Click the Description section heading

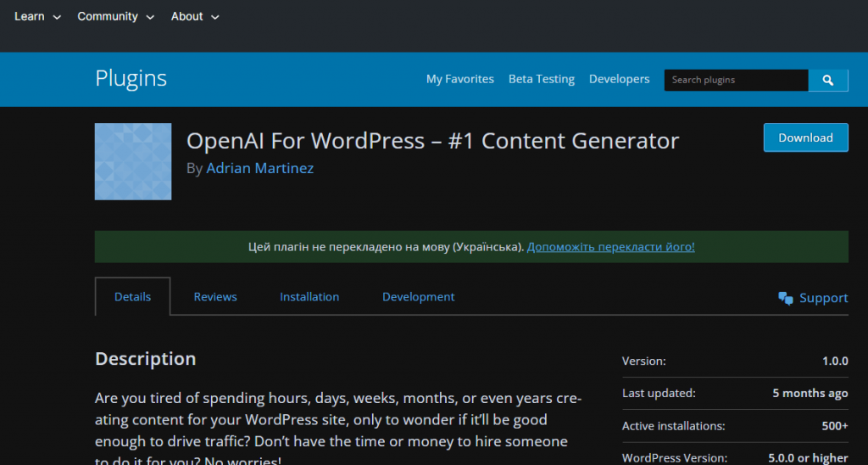pyautogui.click(x=145, y=359)
